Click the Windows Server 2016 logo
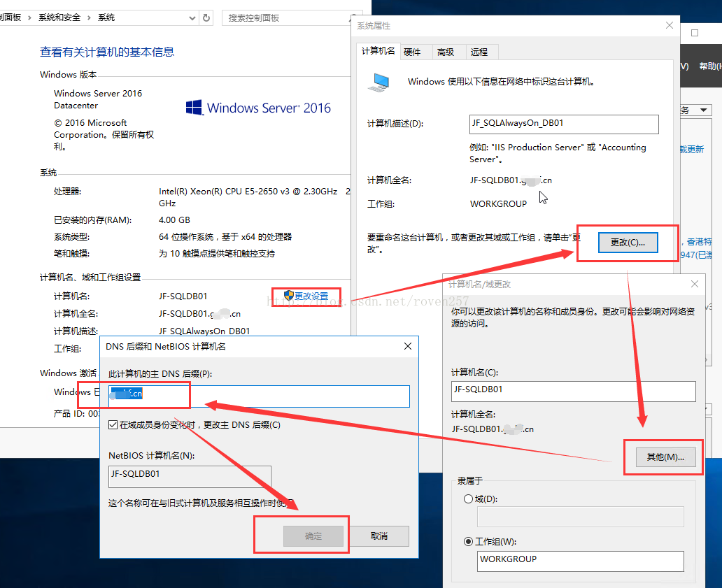Viewport: 722px width, 588px height. pos(258,108)
